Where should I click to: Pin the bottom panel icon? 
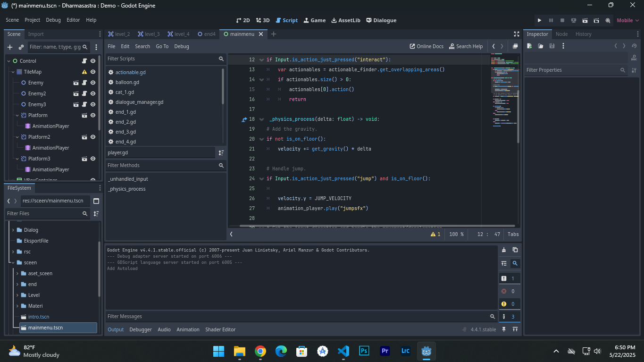click(504, 329)
